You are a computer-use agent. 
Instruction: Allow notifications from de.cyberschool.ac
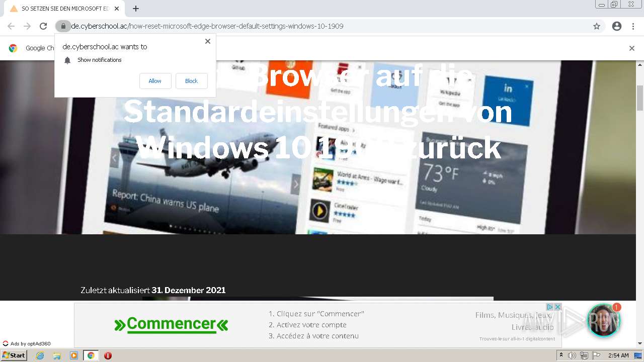tap(155, 81)
